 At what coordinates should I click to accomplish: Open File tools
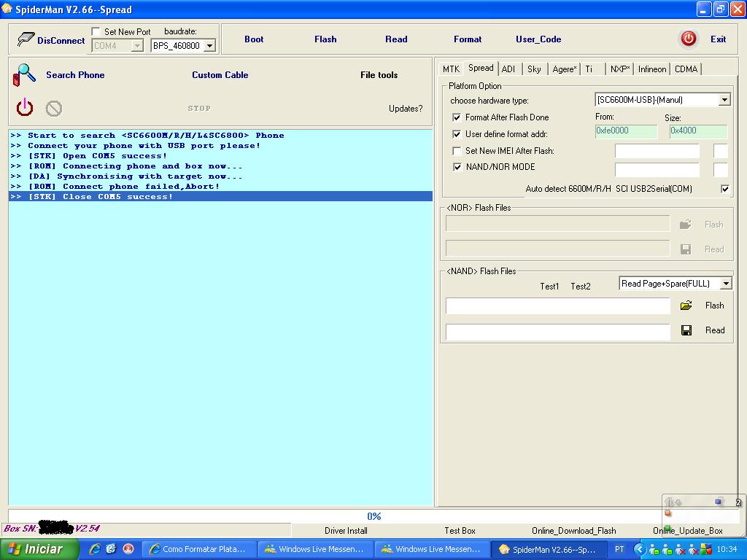coord(379,75)
